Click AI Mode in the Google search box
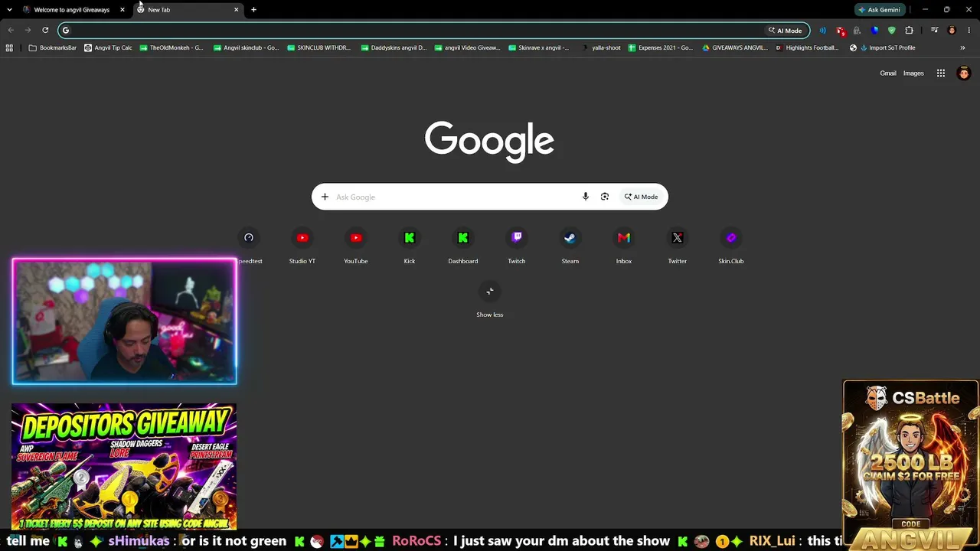Viewport: 980px width, 551px height. point(641,197)
